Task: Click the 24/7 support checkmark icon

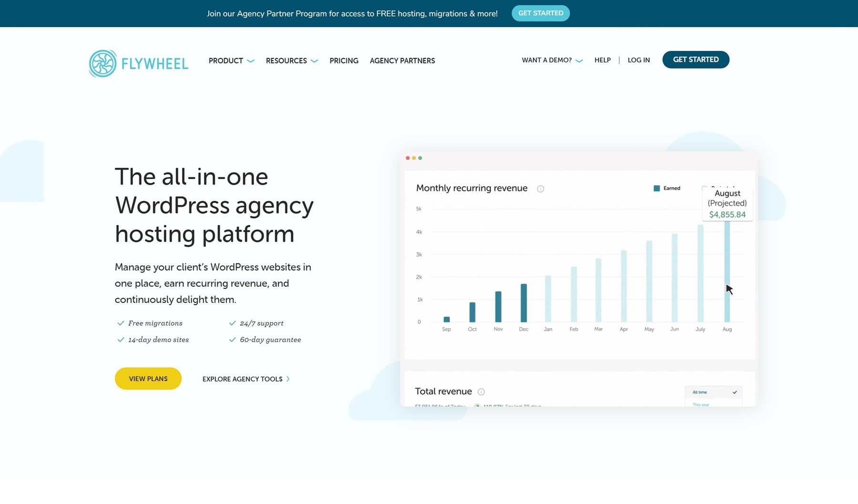Action: point(233,323)
